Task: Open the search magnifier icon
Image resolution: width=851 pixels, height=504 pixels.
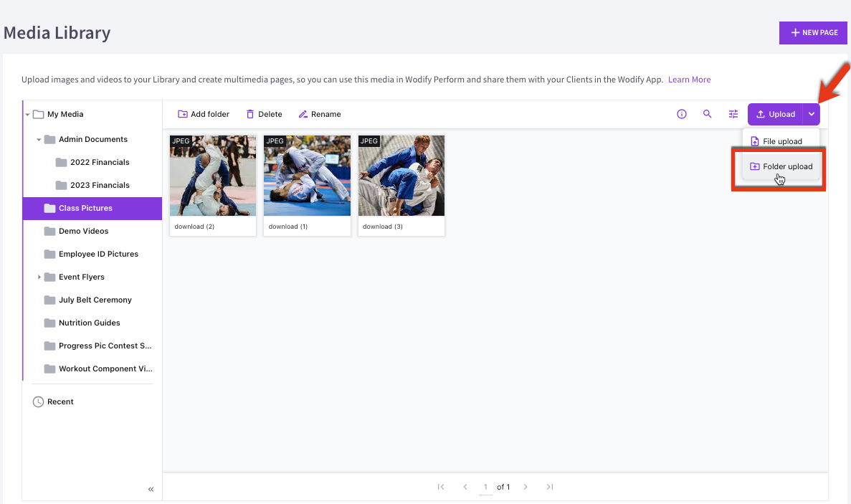Action: point(707,114)
